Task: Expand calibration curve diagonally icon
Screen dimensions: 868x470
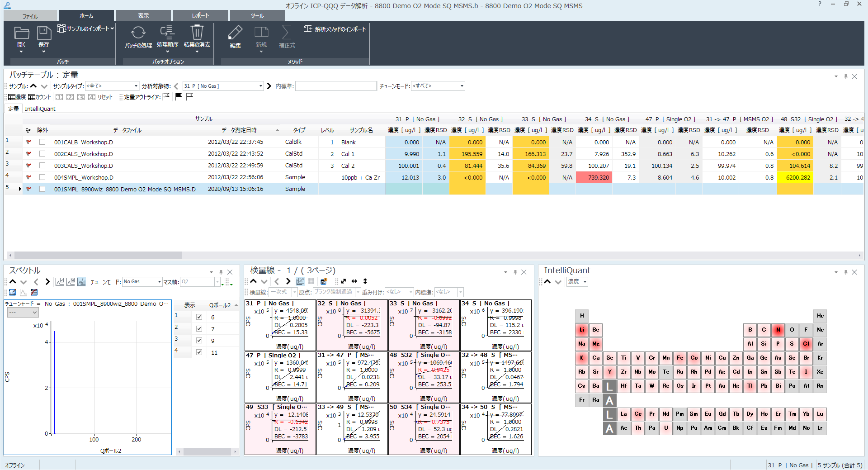Action: [344, 281]
